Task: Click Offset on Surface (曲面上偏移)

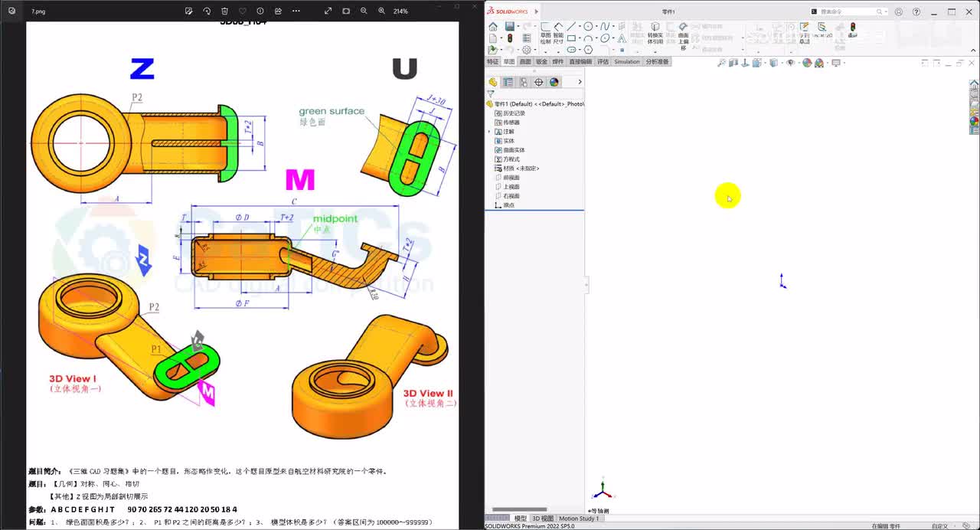Action: (684, 35)
